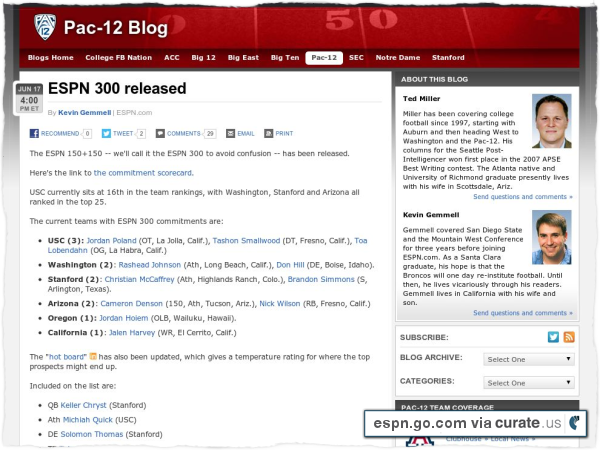Open the Kevin Gemmell author link

pos(85,112)
